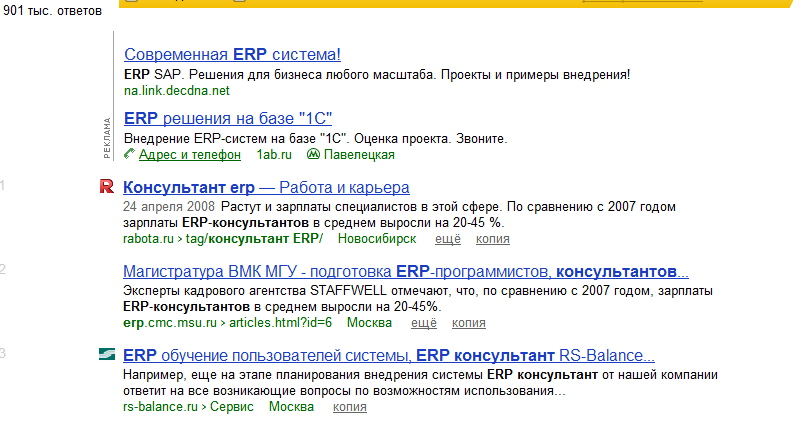Click the date '24 апреля 2008' in first result

(x=169, y=207)
